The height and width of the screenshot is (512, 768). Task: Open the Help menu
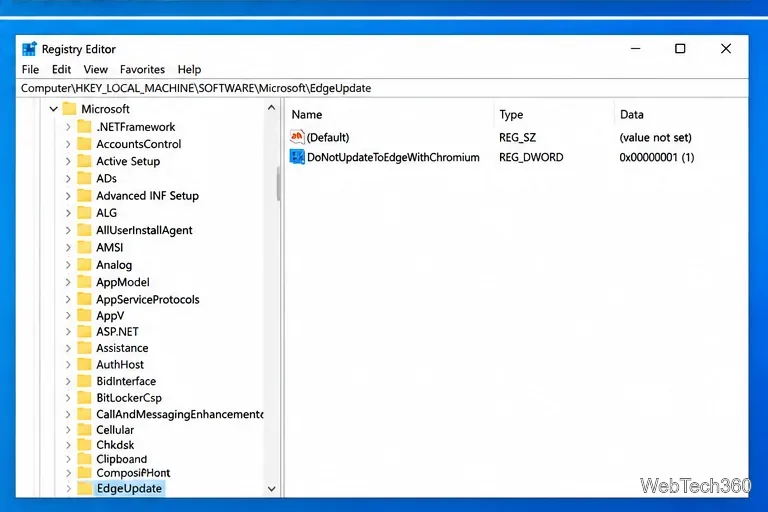pos(189,70)
